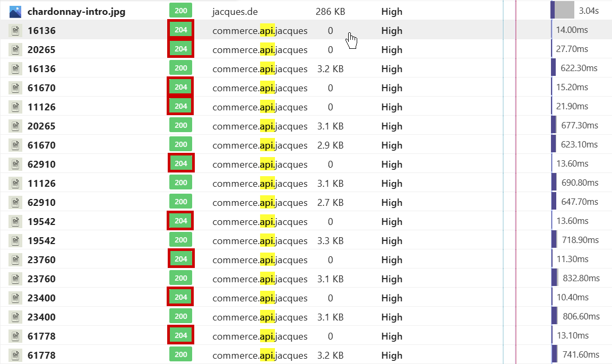Open request name 23400 in the 806.60ms row

41,318
